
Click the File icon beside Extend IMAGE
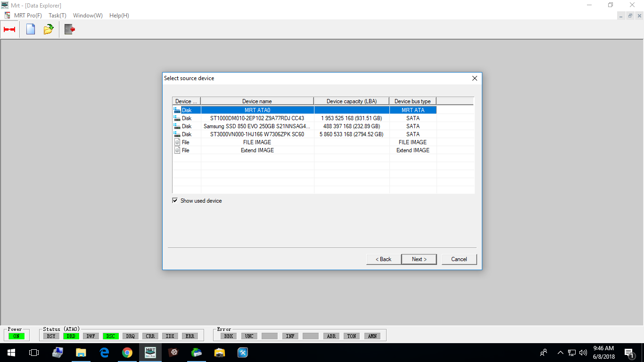click(x=176, y=150)
